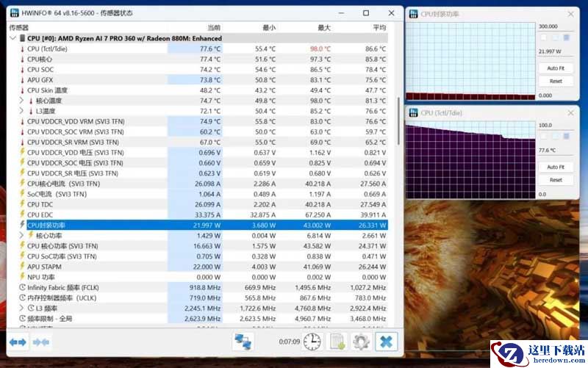Collapse the CPU [#0] AMD Ryzen sensor group
Screen dimensions: 588x368
[x=12, y=38]
